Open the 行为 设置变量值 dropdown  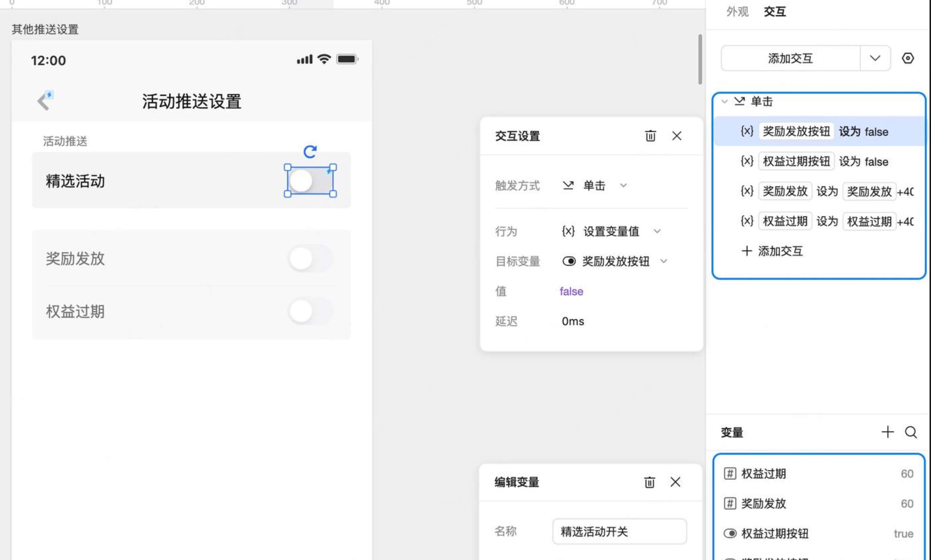[x=611, y=231]
